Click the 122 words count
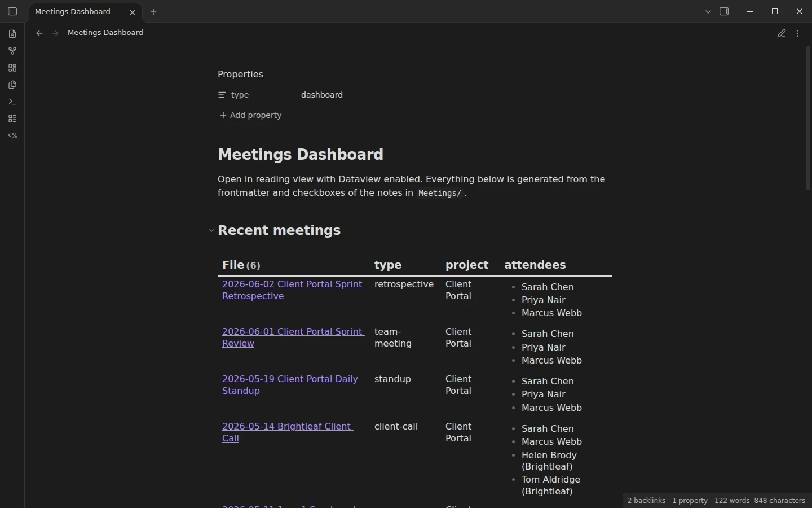The width and height of the screenshot is (812, 508). (x=732, y=501)
